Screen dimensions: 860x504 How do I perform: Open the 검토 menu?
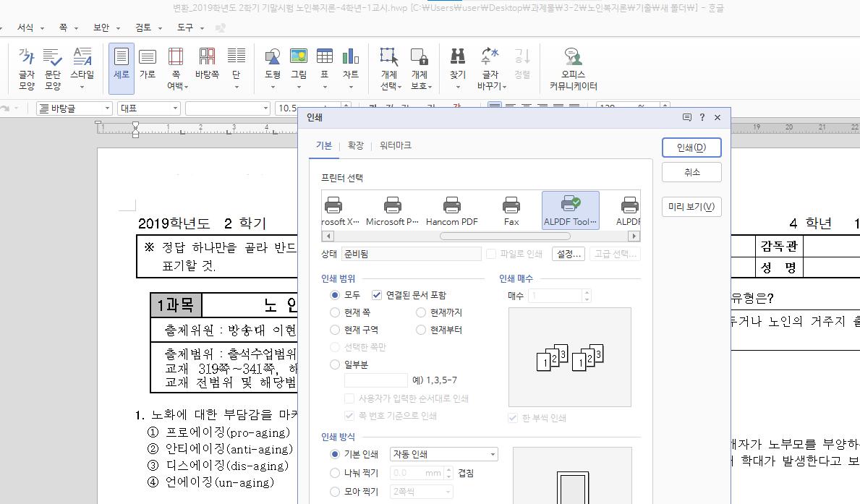[x=144, y=27]
